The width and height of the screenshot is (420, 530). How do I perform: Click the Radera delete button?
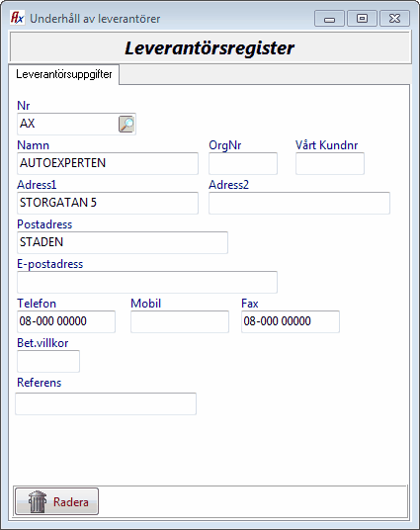(56, 501)
